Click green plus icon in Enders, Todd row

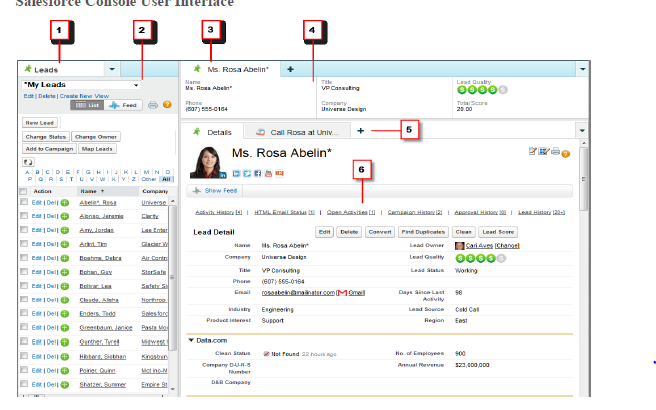(65, 314)
